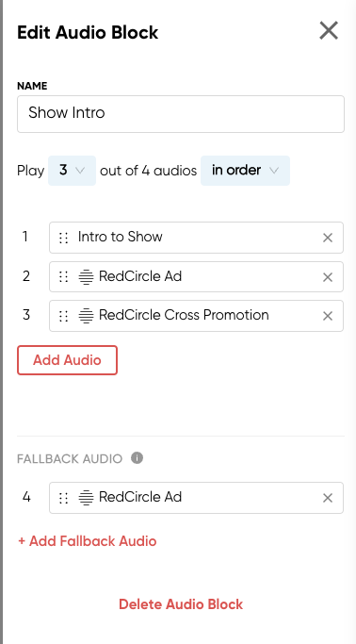Click the Name field containing Show Intro
This screenshot has width=356, height=644.
point(181,114)
